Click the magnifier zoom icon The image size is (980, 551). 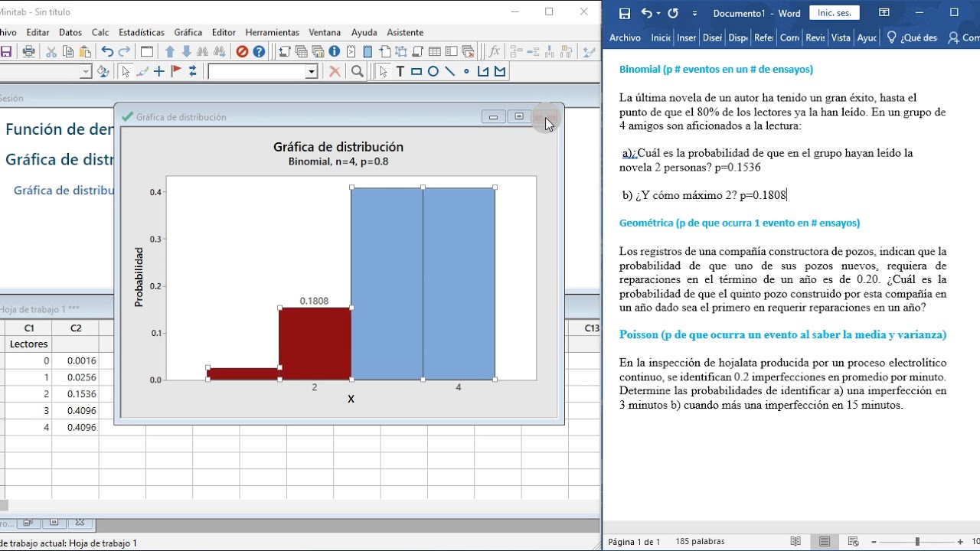[357, 71]
